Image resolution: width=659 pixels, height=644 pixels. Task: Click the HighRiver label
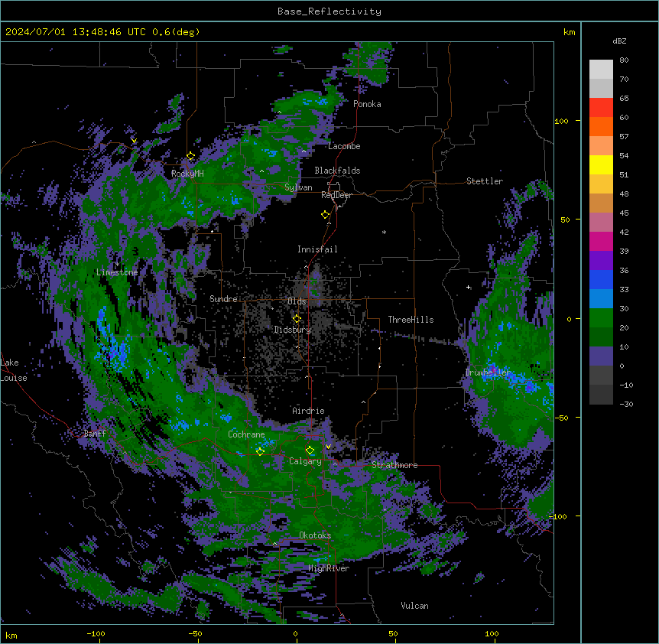(x=329, y=568)
